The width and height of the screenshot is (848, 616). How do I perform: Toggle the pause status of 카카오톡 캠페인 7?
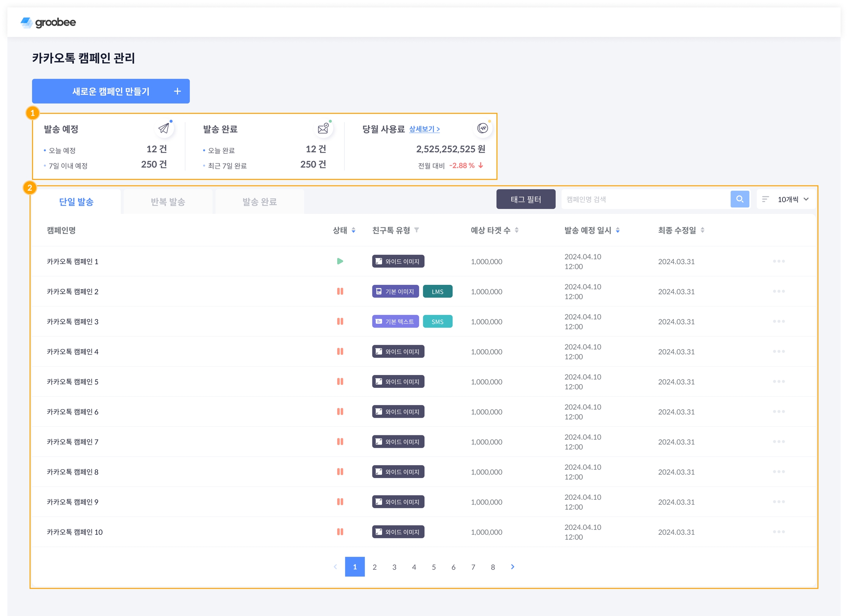340,442
